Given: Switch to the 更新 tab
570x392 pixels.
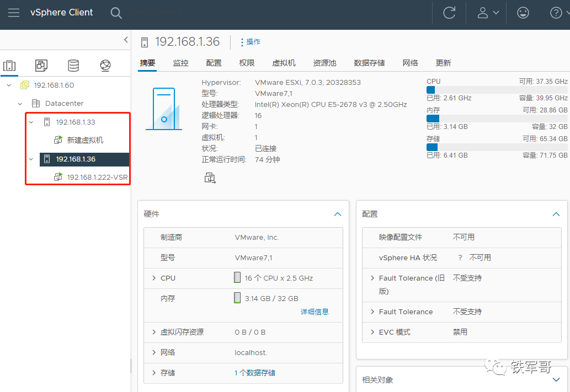Looking at the screenshot, I should tap(444, 63).
